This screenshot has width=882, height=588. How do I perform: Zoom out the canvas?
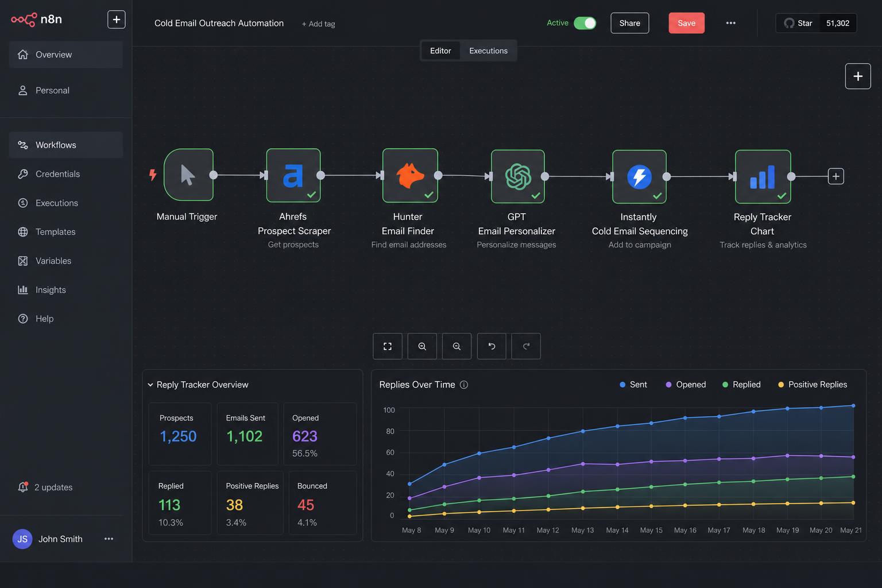tap(457, 346)
